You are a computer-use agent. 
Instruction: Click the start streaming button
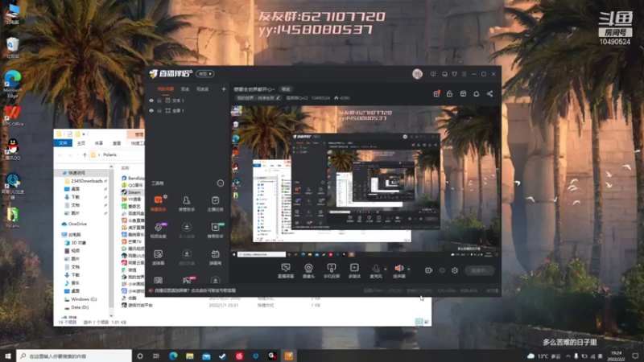click(x=479, y=270)
